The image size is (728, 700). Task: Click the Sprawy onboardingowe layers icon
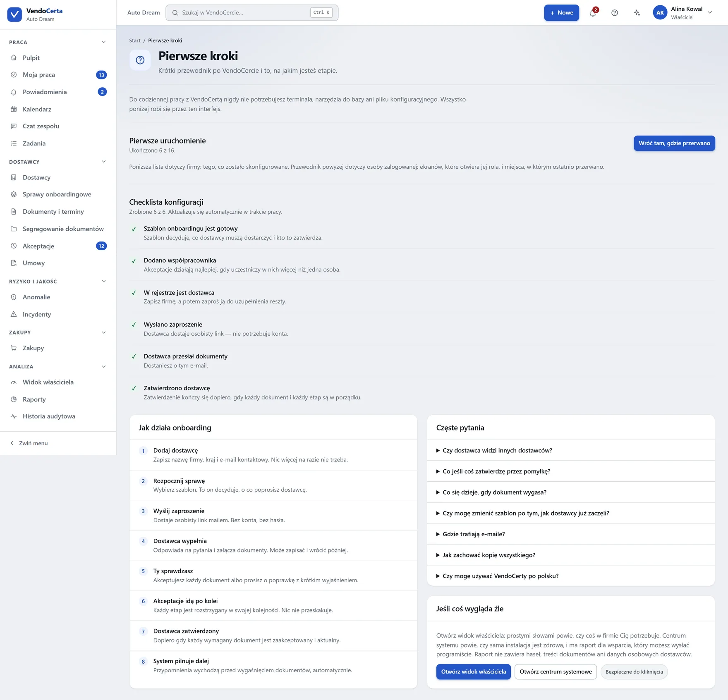(14, 194)
